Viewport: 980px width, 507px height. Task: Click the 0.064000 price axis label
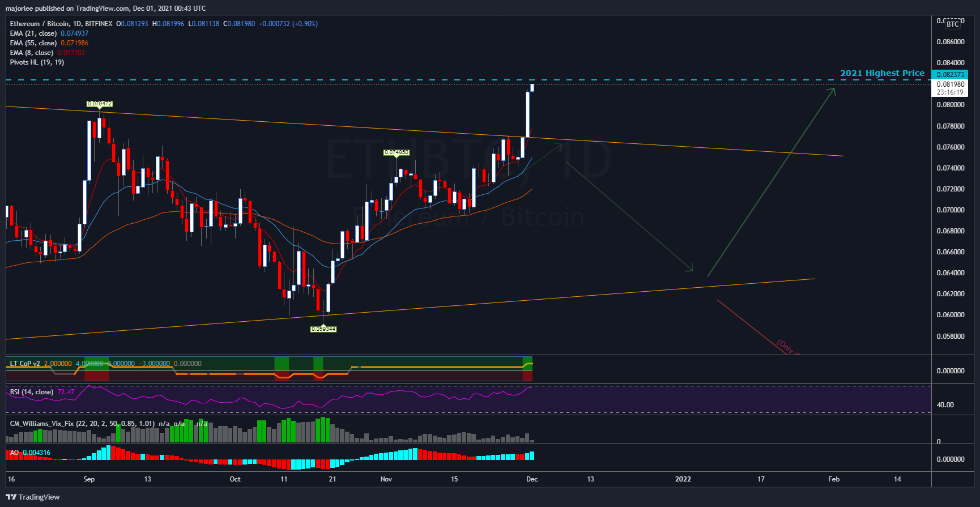tap(951, 273)
